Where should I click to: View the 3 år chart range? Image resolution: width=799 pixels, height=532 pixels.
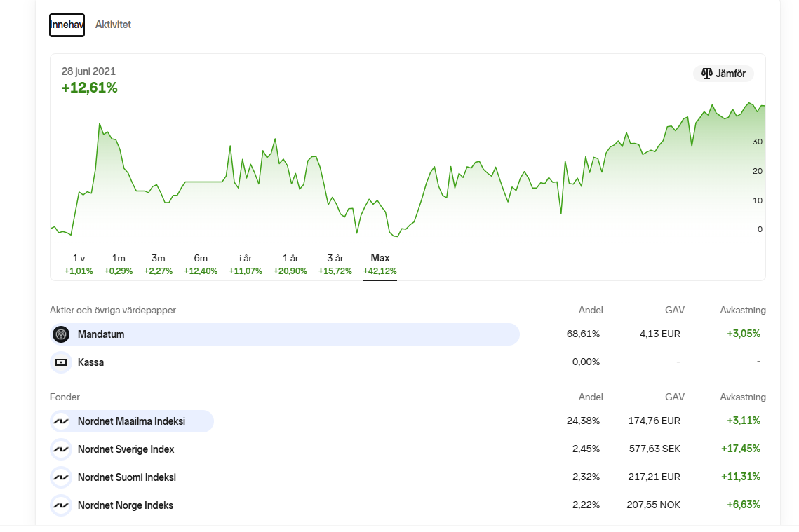pos(335,264)
